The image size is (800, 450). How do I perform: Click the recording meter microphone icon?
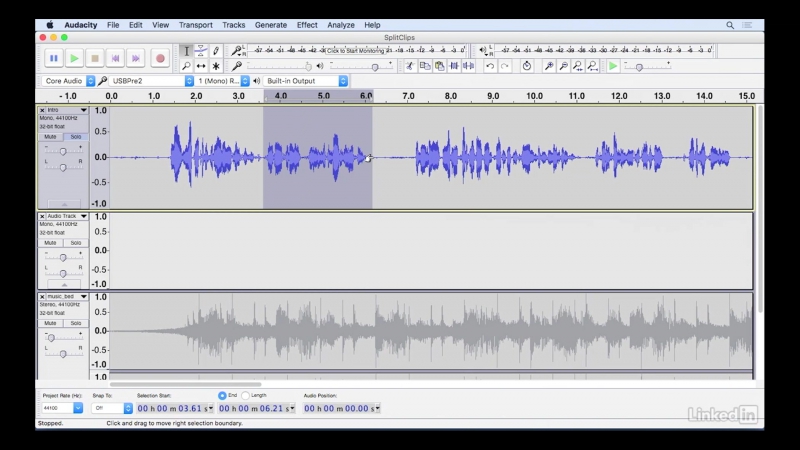click(x=237, y=51)
